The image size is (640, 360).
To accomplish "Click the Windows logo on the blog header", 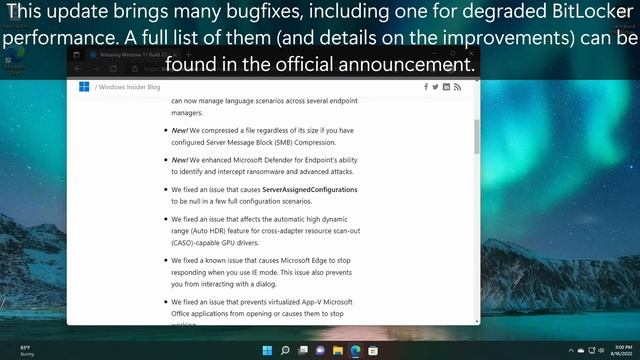I will click(x=84, y=87).
